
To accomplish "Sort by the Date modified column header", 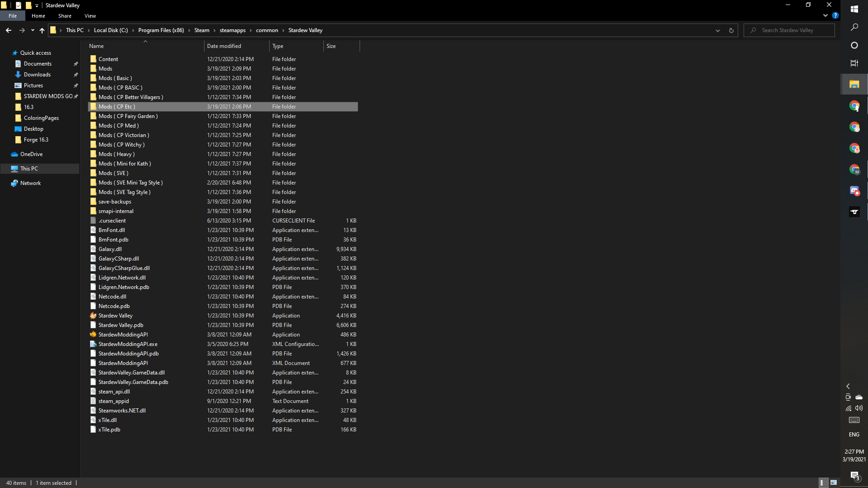I will click(x=224, y=46).
